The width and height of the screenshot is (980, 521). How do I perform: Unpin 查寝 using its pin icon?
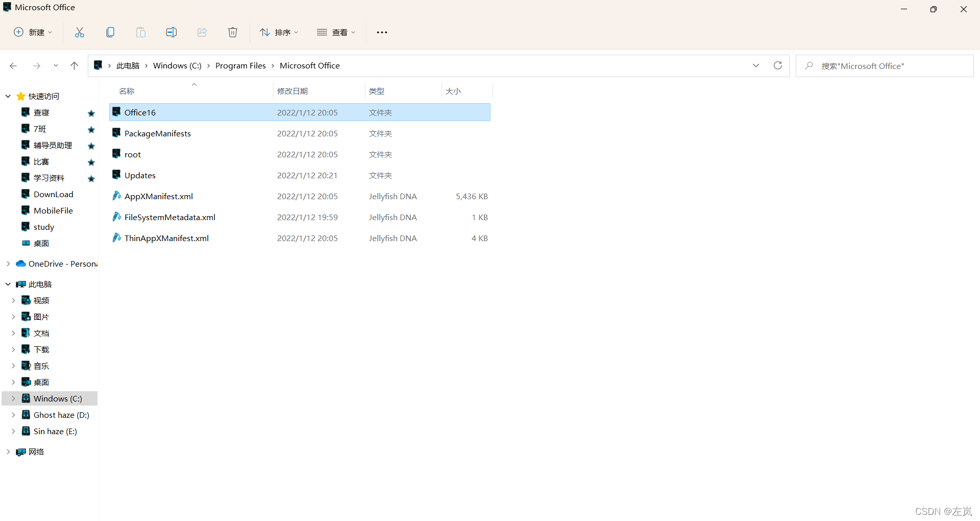pos(91,113)
